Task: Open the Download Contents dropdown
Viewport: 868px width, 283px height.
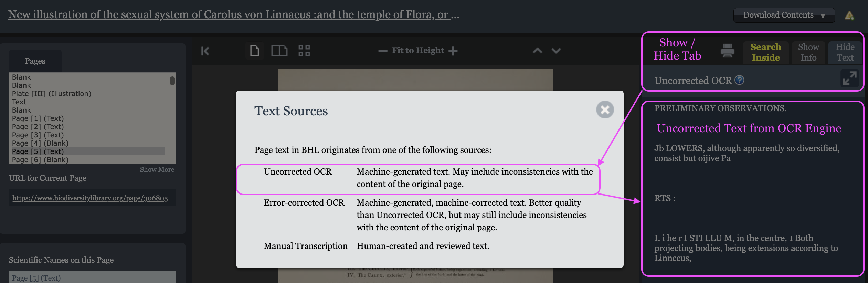Action: point(784,15)
